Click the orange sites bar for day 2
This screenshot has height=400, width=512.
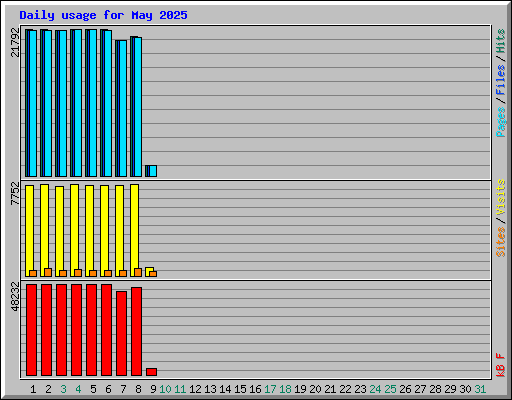pyautogui.click(x=48, y=272)
